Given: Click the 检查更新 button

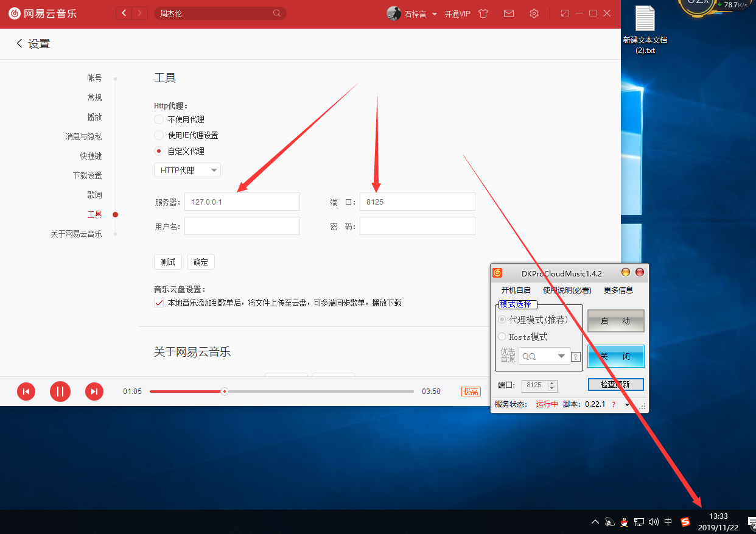Looking at the screenshot, I should (x=615, y=384).
